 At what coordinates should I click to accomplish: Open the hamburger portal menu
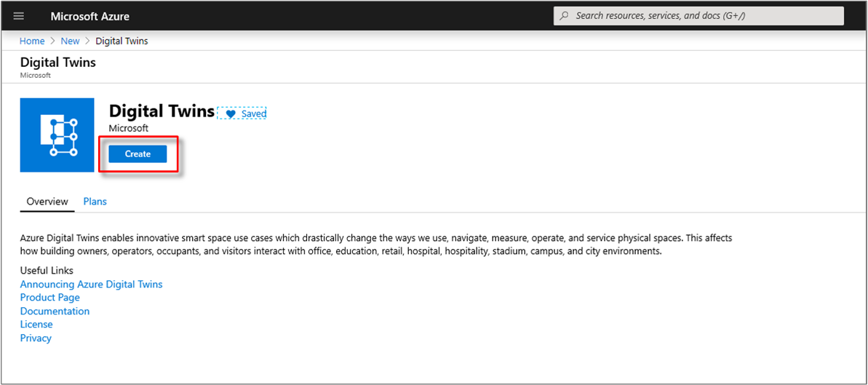point(19,16)
